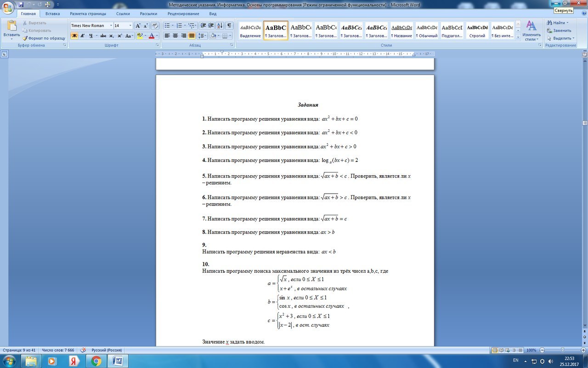Screen dimensions: 588x368
Task: Open the text highlight color dropdown arrow
Action: pyautogui.click(x=146, y=36)
